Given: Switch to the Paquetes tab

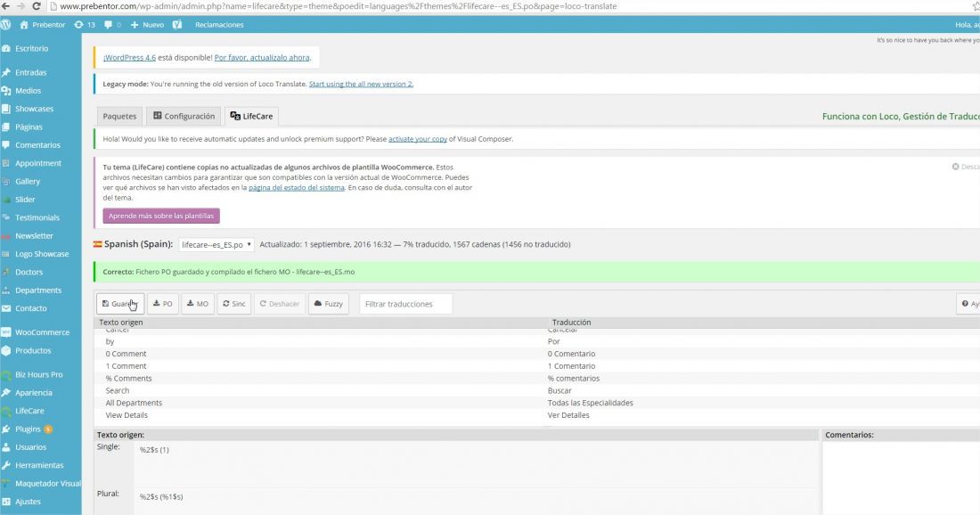Looking at the screenshot, I should [x=119, y=116].
